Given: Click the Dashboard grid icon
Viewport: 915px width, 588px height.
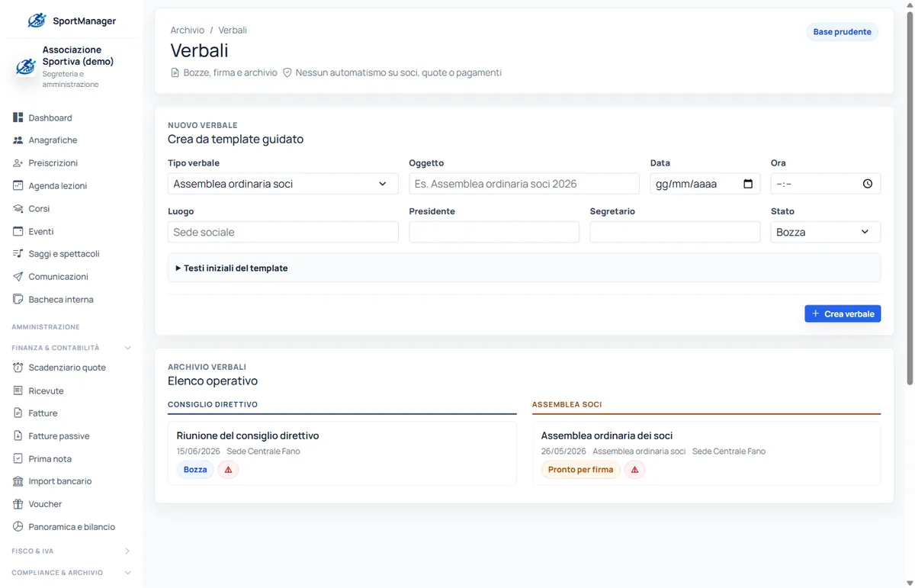Looking at the screenshot, I should [x=18, y=117].
